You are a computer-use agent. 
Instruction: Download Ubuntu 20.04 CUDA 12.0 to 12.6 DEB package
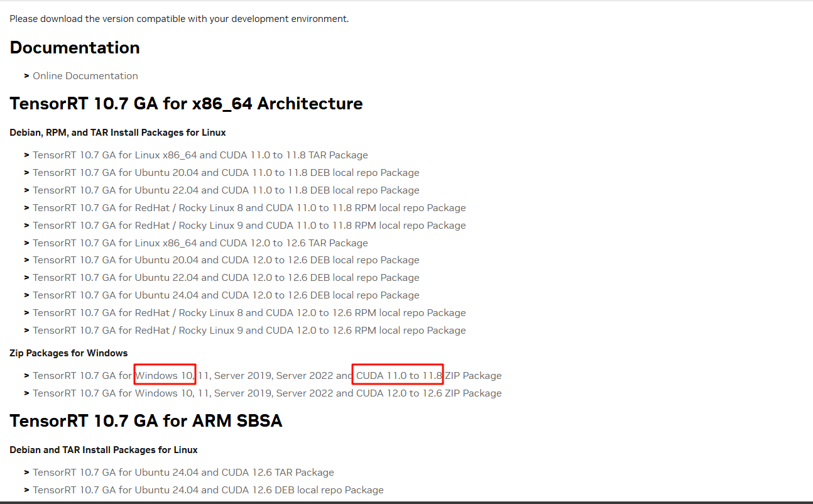click(x=226, y=260)
